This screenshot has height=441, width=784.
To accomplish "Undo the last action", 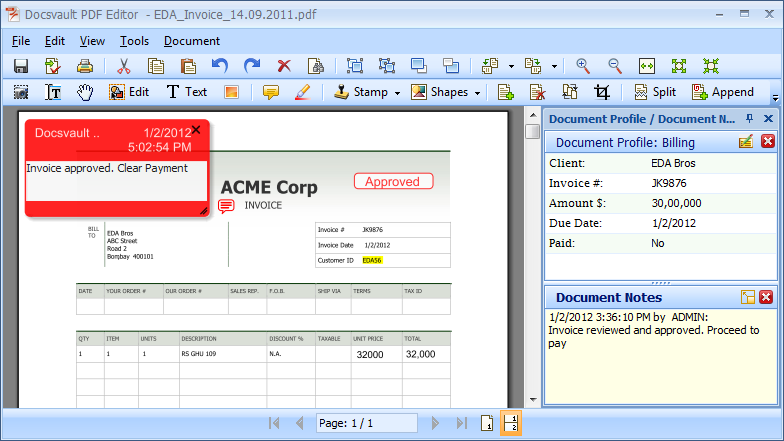I will 220,66.
